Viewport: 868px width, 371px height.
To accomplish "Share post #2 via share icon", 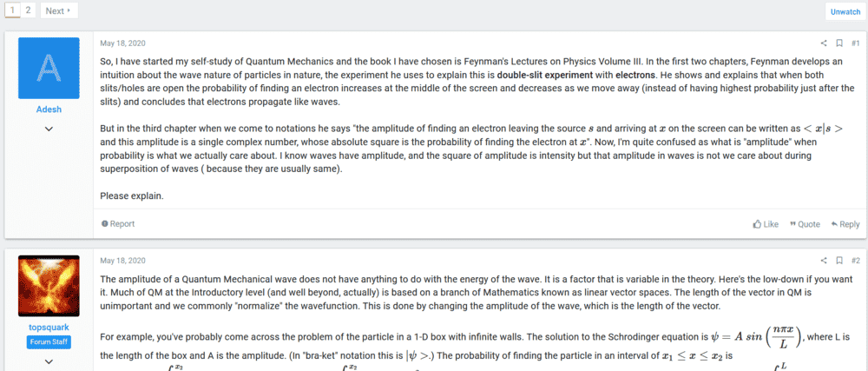I will (824, 261).
